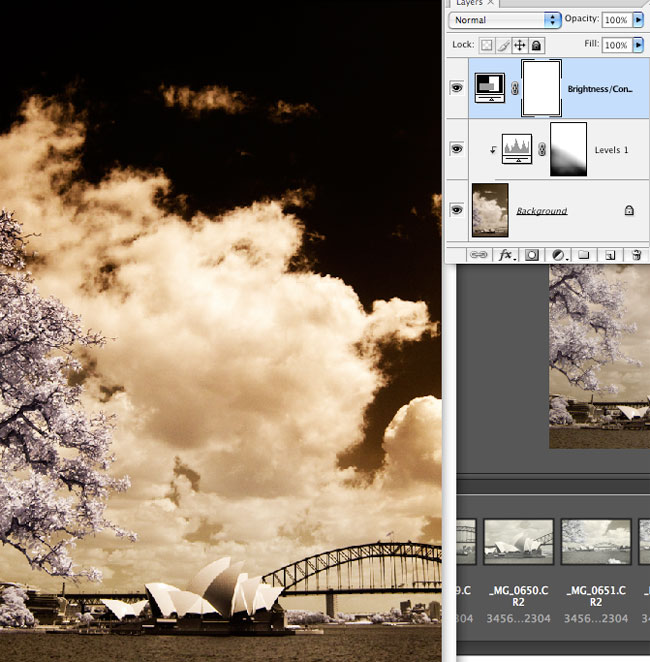This screenshot has height=662, width=650.
Task: Delete layer with trash icon
Action: coord(634,255)
